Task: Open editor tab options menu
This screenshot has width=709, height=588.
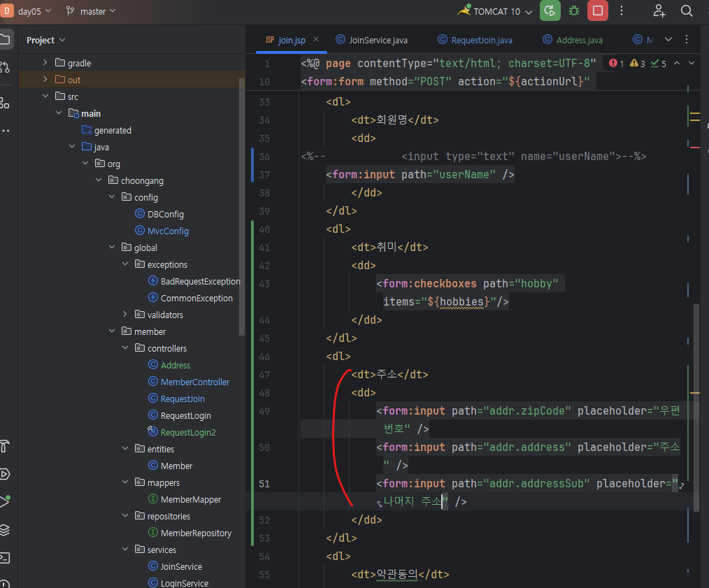Action: (687, 39)
